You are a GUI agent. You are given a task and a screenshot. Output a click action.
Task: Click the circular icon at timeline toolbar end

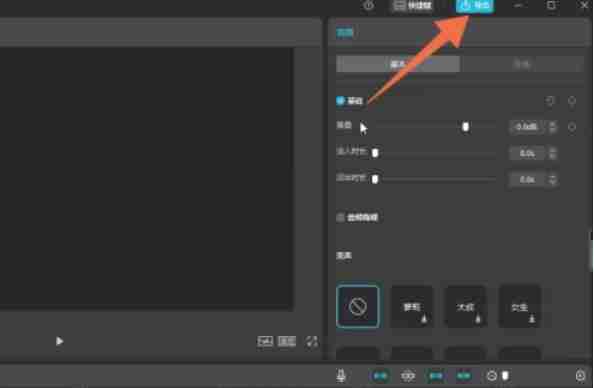click(x=580, y=375)
